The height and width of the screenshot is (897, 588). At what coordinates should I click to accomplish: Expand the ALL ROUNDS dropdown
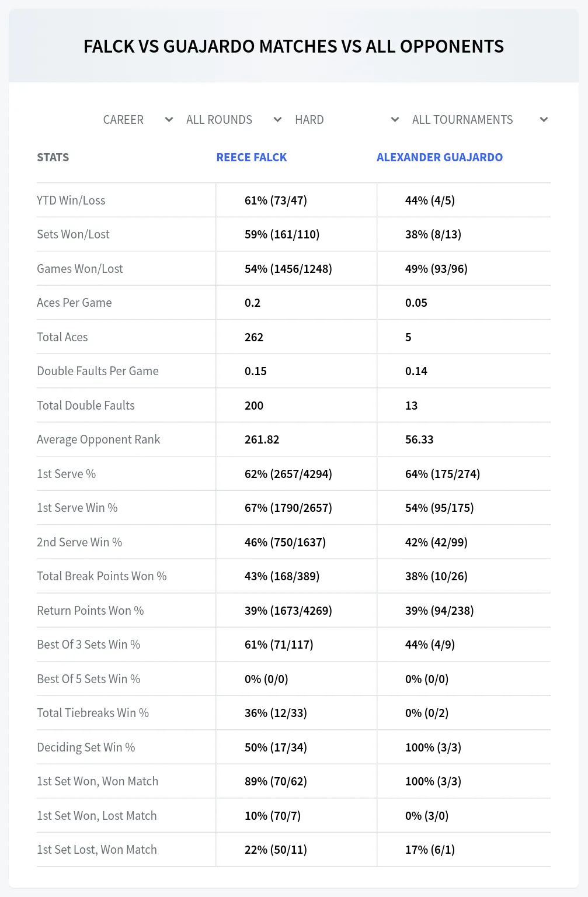pyautogui.click(x=234, y=120)
